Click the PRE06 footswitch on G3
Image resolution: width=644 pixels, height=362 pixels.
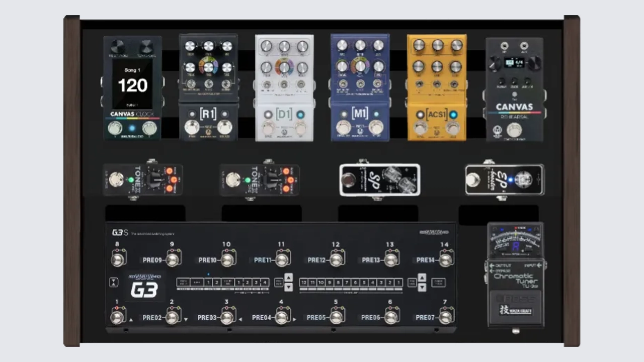click(391, 317)
